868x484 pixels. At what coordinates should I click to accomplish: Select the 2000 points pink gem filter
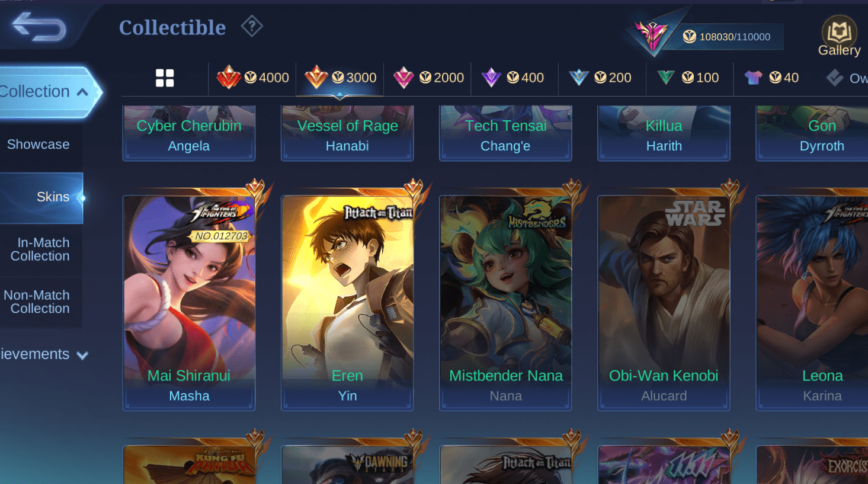point(428,78)
